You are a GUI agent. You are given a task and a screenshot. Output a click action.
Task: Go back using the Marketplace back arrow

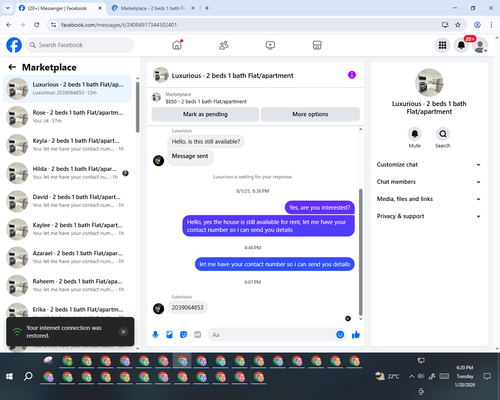coord(12,67)
